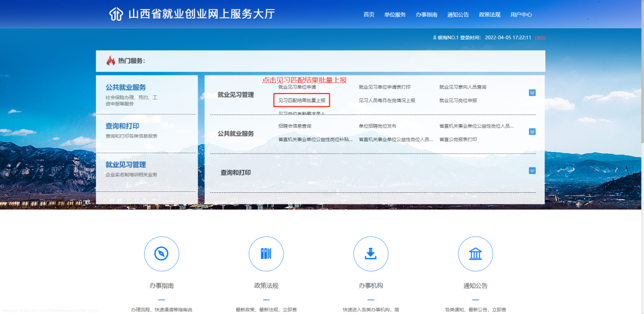Open the 就业见习单位申请 service link
Image resolution: width=644 pixels, height=314 pixels.
[x=297, y=87]
